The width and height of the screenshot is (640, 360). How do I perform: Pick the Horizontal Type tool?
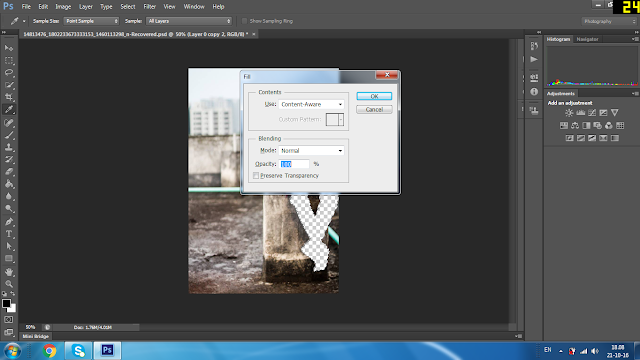[9, 234]
